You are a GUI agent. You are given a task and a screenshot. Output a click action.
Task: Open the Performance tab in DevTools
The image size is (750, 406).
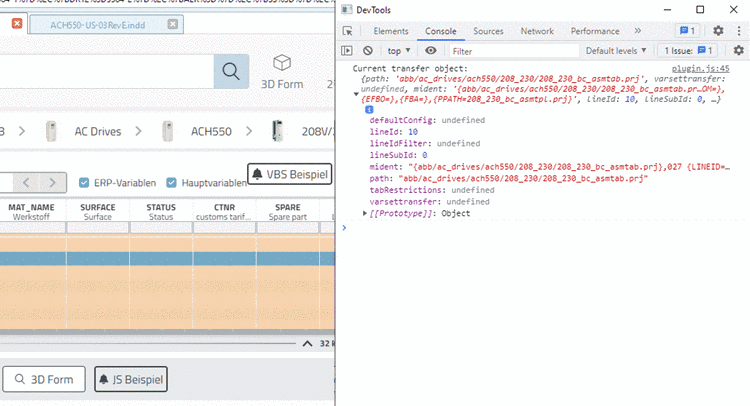595,31
